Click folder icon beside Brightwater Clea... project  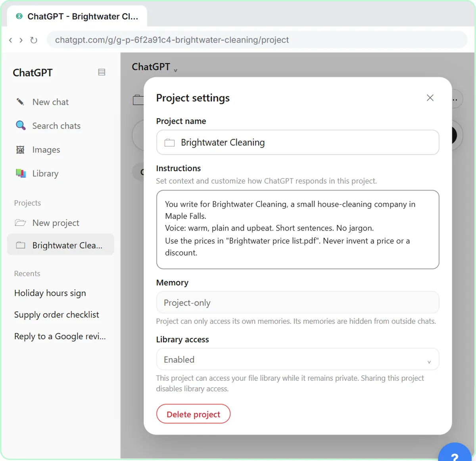(21, 245)
